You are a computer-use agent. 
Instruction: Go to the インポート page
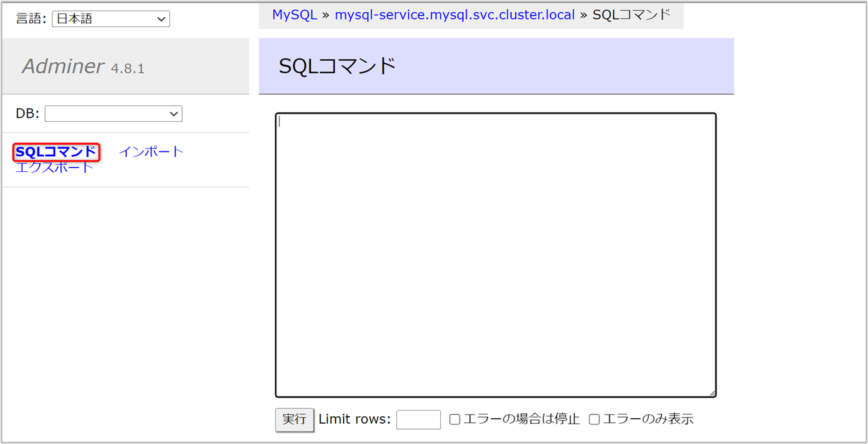click(x=151, y=151)
